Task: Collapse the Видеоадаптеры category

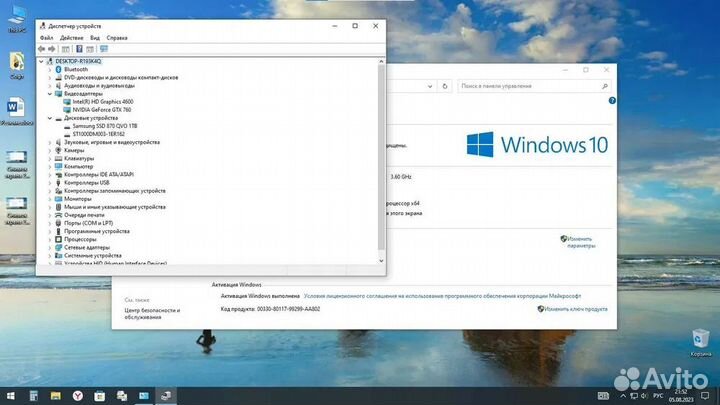Action: pos(49,94)
